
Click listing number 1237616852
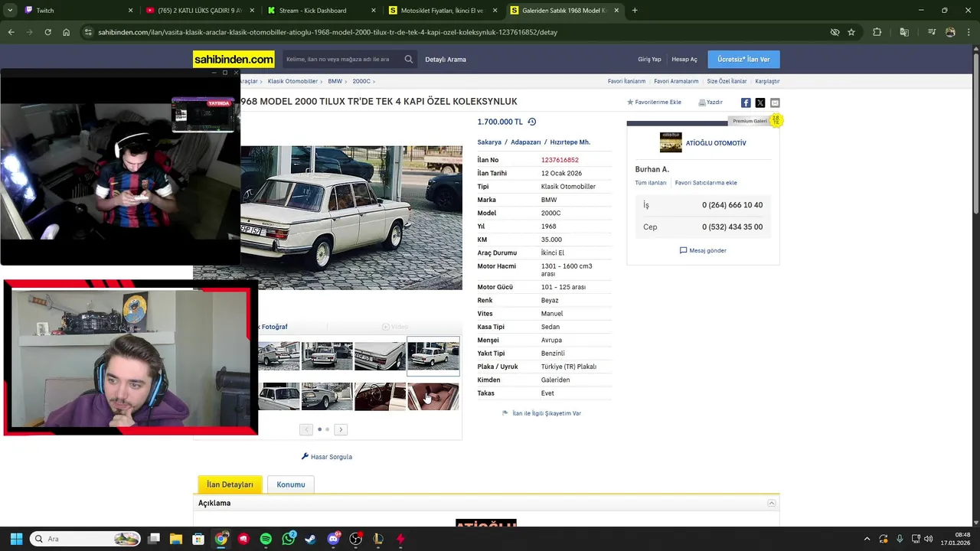tap(560, 160)
